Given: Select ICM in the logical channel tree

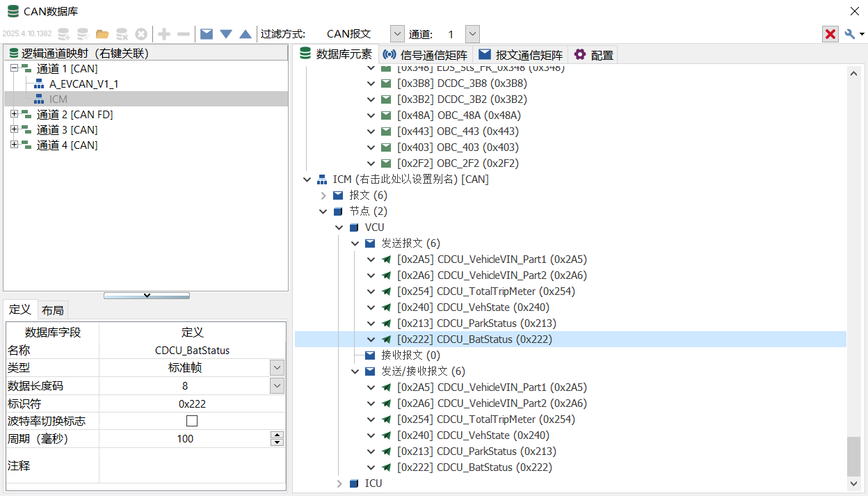Looking at the screenshot, I should 58,99.
